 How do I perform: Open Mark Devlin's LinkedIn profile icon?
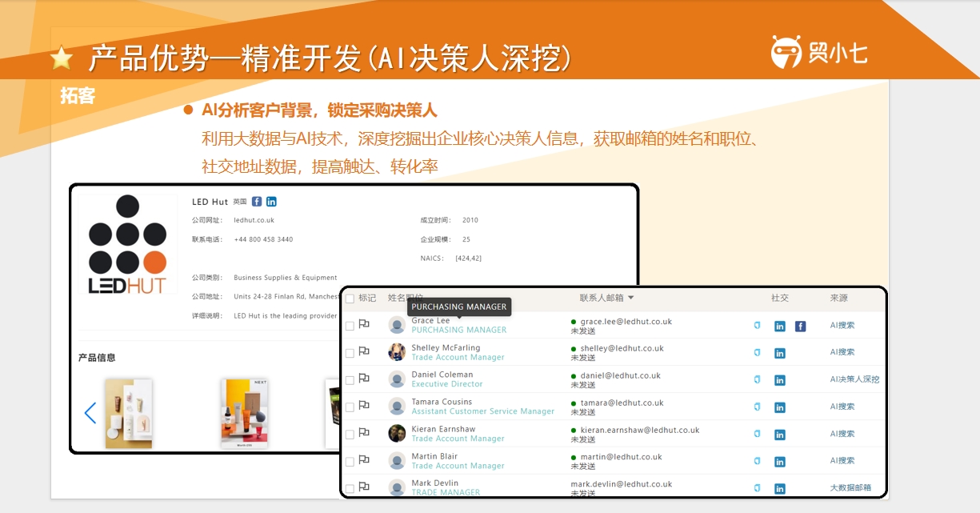click(x=780, y=489)
